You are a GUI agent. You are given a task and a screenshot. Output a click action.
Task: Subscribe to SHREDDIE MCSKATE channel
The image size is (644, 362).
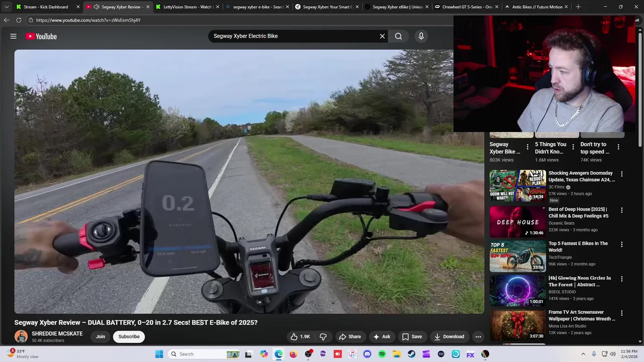[129, 337]
